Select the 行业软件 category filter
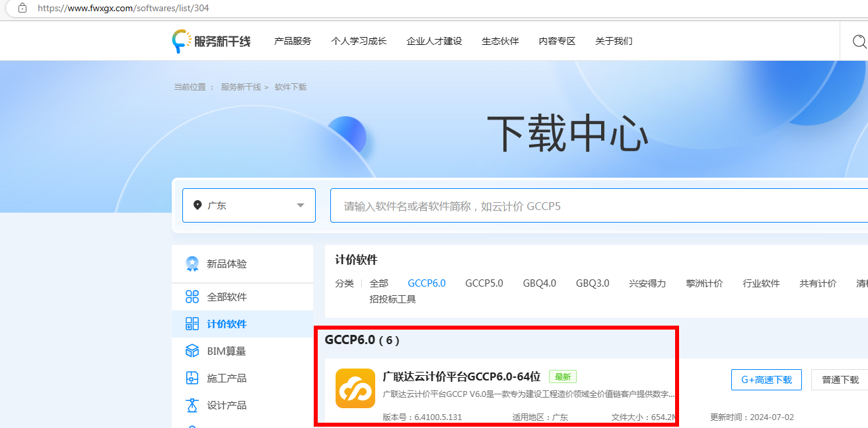The height and width of the screenshot is (428, 868). tap(761, 283)
